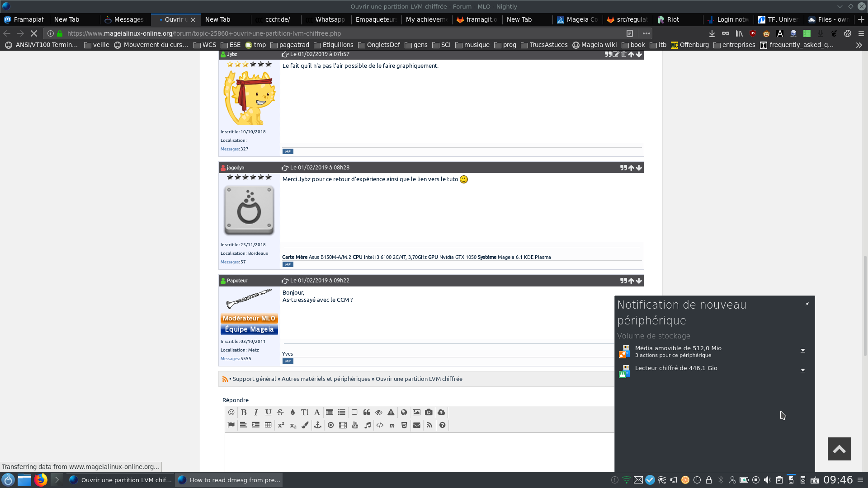Click the insert table icon
This screenshot has height=488, width=868.
[268, 425]
